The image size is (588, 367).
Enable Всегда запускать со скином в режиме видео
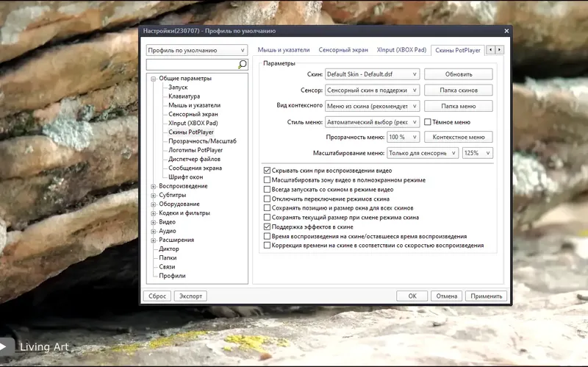coord(267,189)
